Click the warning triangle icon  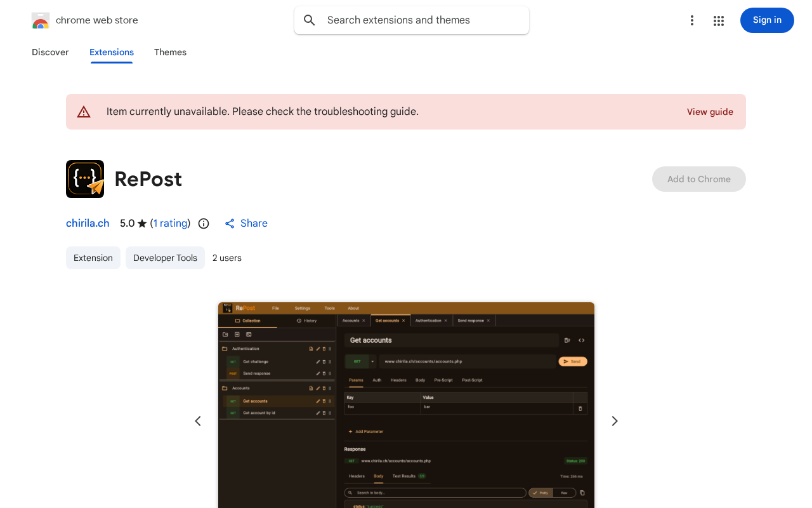tap(84, 112)
